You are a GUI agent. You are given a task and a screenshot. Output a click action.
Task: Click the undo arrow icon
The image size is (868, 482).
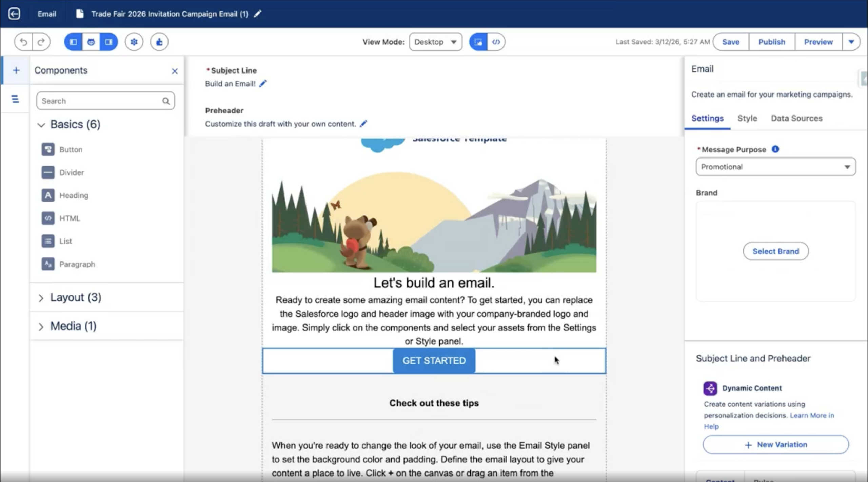(23, 42)
